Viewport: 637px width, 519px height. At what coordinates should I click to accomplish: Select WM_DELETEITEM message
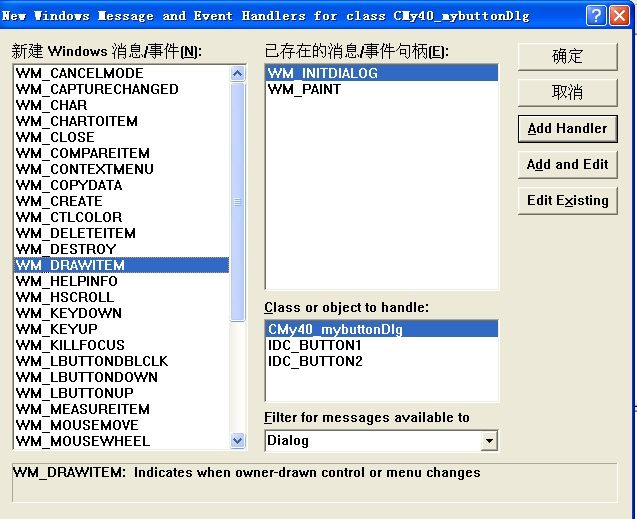point(121,234)
